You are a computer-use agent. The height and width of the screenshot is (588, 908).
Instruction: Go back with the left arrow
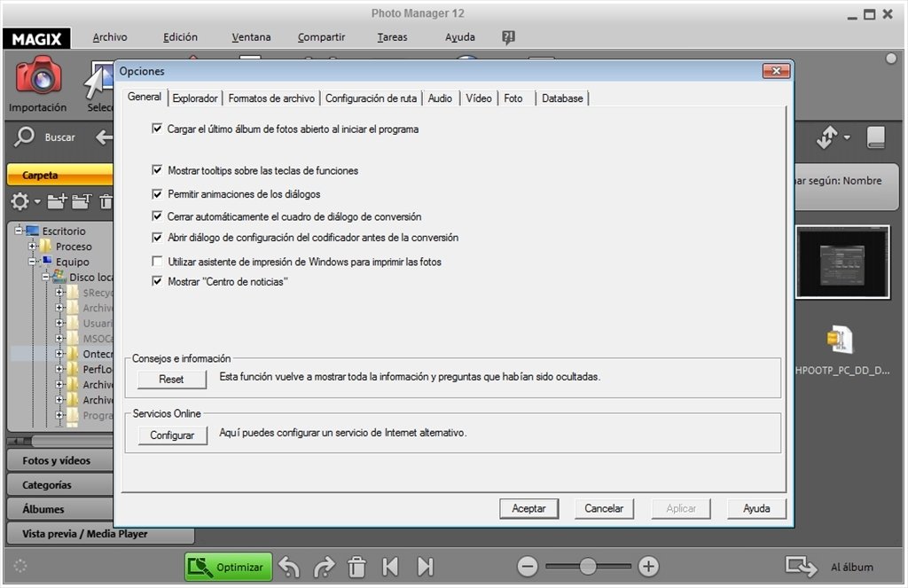105,137
